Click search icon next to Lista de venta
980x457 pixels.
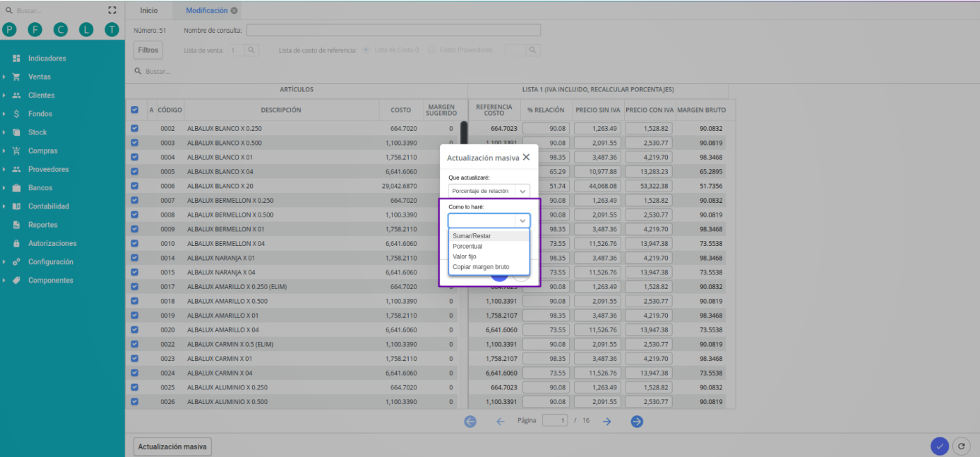click(251, 50)
